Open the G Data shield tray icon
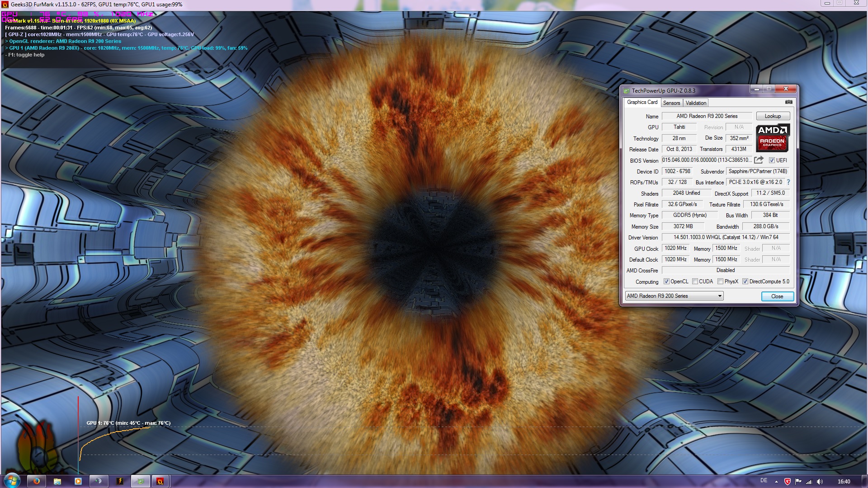 coord(787,482)
